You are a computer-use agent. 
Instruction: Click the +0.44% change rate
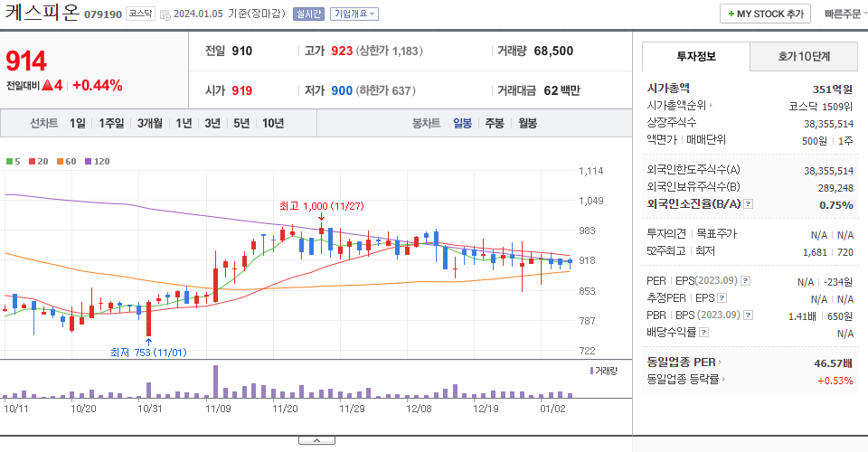pyautogui.click(x=98, y=85)
